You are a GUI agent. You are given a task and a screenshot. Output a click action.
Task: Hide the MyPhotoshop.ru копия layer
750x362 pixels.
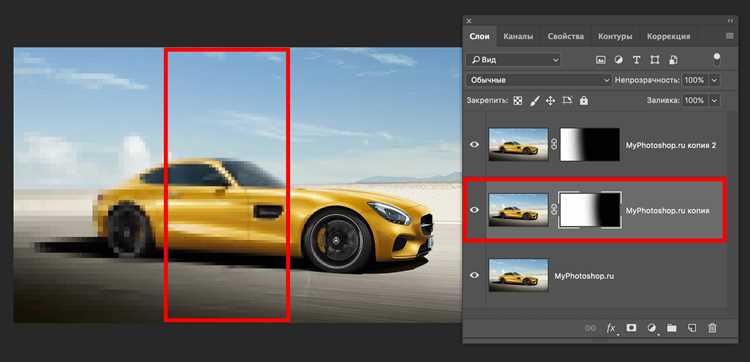[x=474, y=210]
